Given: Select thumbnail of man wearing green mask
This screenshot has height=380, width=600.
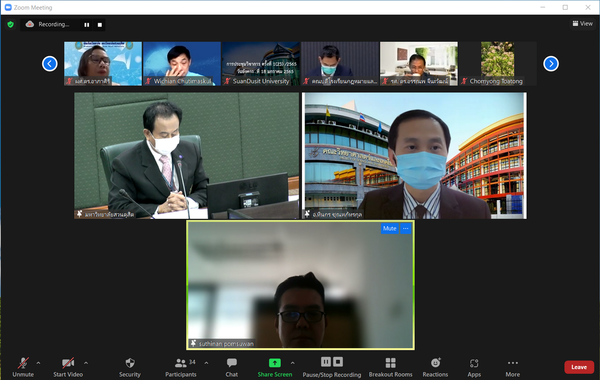Looking at the screenshot, I should tap(339, 64).
